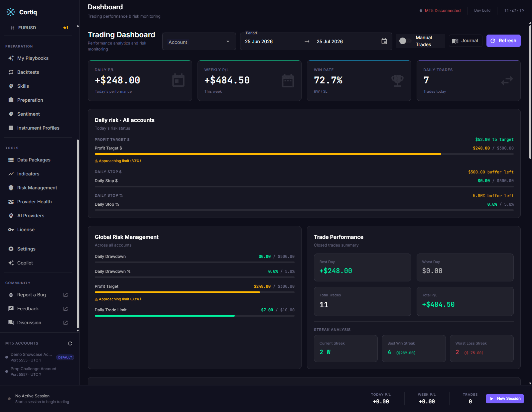Click the Current Streak 2 W card
The image size is (532, 412).
pos(346,349)
